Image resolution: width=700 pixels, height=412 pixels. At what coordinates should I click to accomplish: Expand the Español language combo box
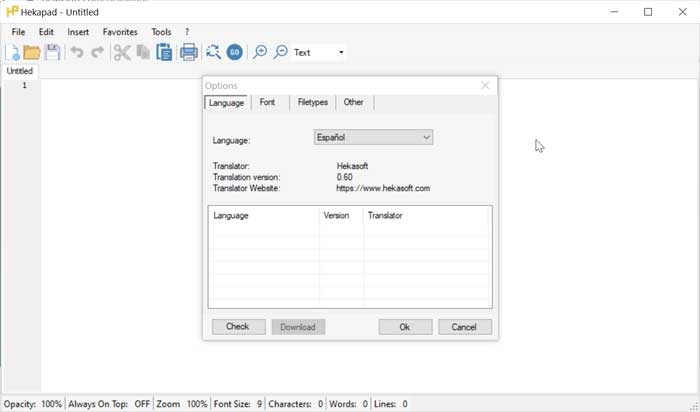point(373,137)
